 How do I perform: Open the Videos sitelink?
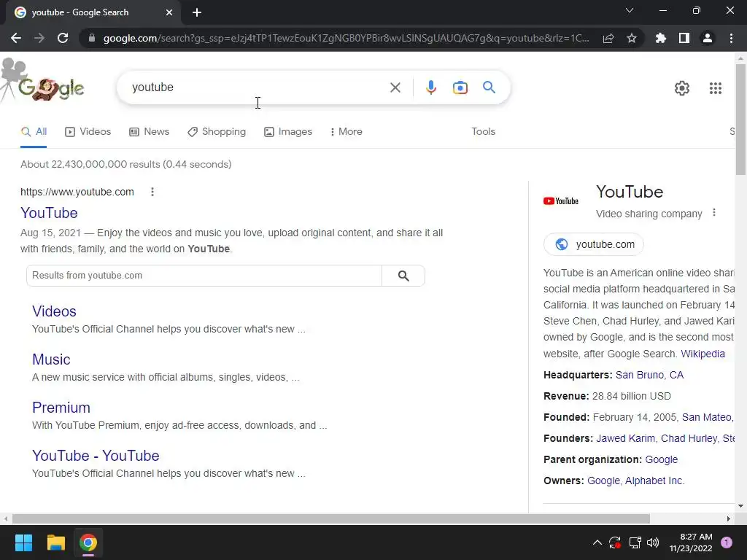pos(54,311)
